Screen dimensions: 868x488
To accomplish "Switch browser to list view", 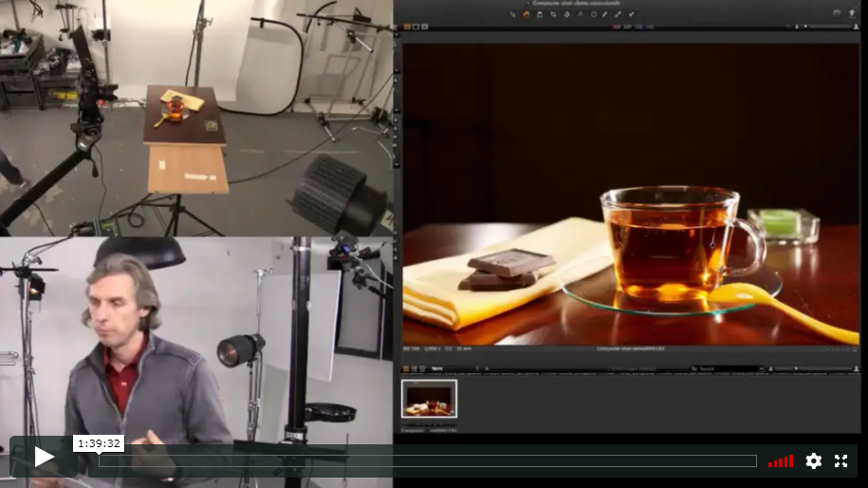I will 414,368.
